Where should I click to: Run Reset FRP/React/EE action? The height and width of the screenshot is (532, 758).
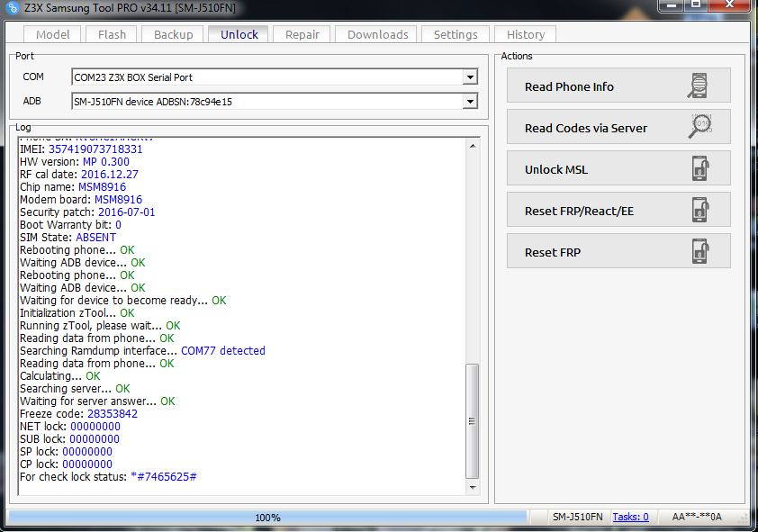tap(618, 210)
